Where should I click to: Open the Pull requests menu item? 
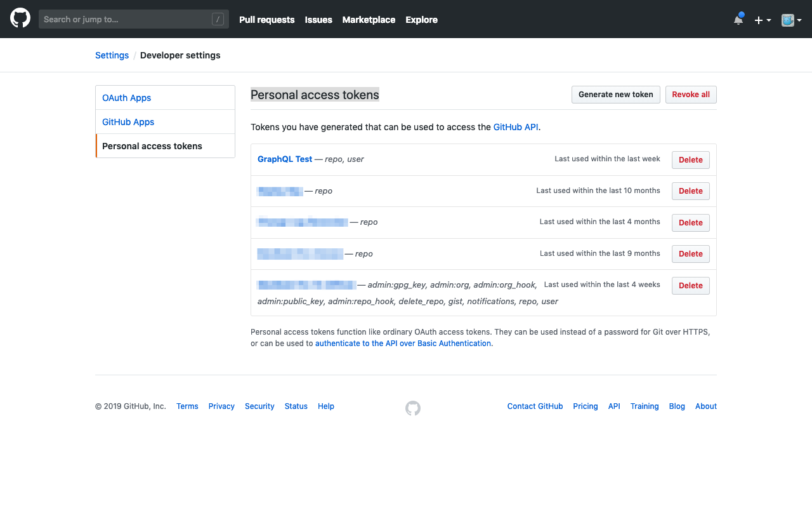[266, 20]
